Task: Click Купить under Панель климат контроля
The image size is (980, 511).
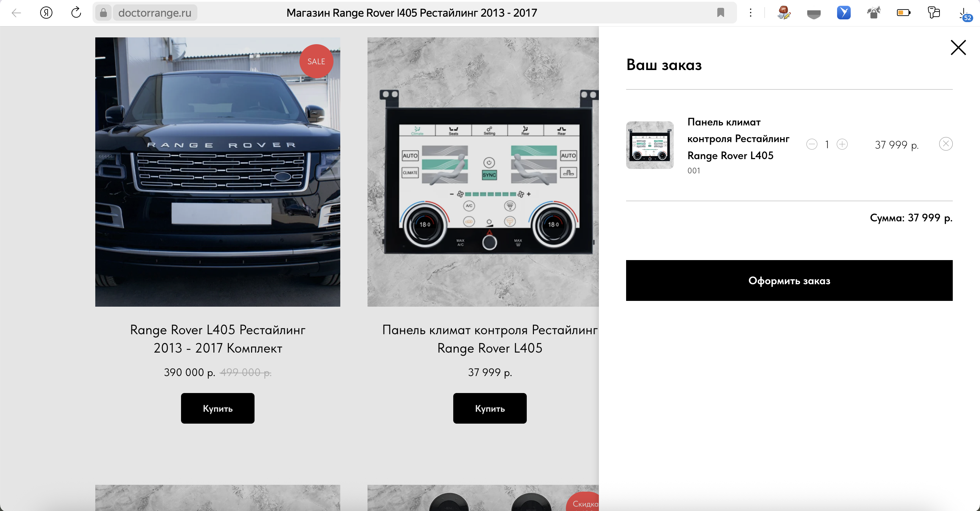Action: tap(490, 408)
